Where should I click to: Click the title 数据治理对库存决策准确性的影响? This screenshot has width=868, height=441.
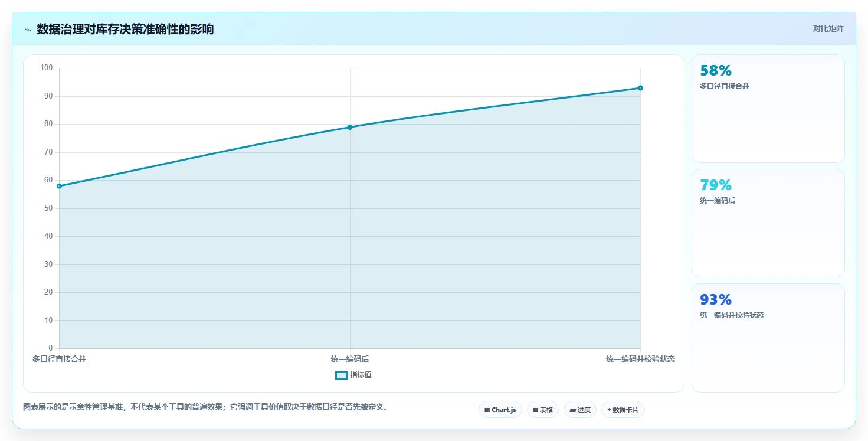click(125, 29)
